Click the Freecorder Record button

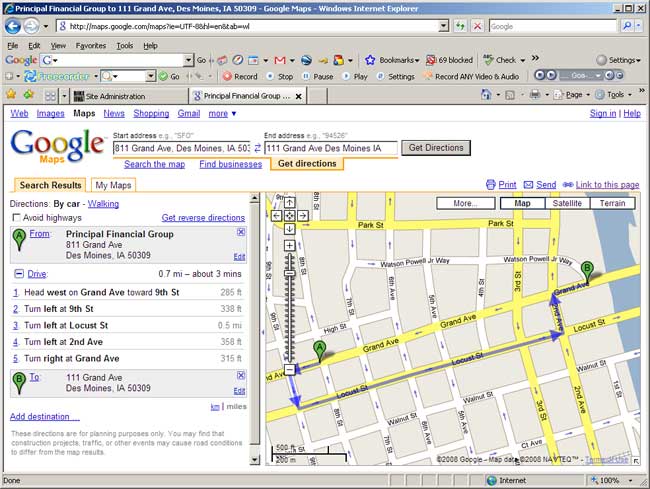click(x=240, y=77)
